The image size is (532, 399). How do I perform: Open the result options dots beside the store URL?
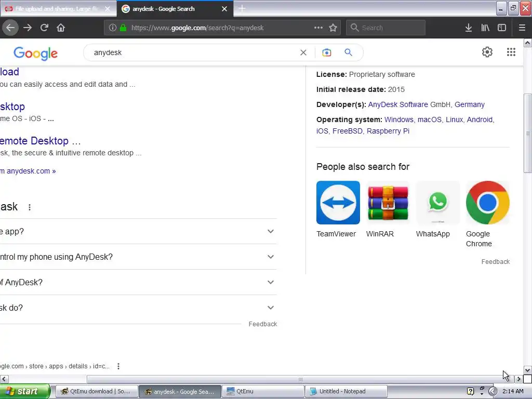click(118, 366)
